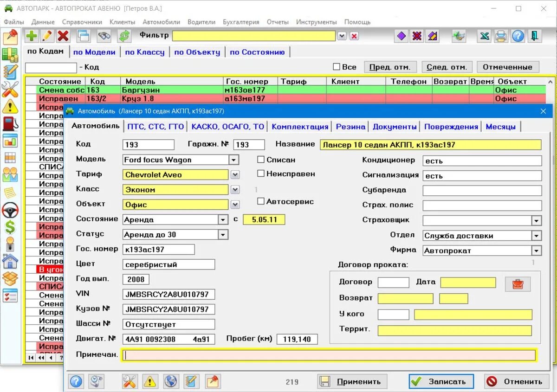This screenshot has height=392, width=557.
Task: Click the steering wheel icon in sidebar
Action: click(x=10, y=210)
